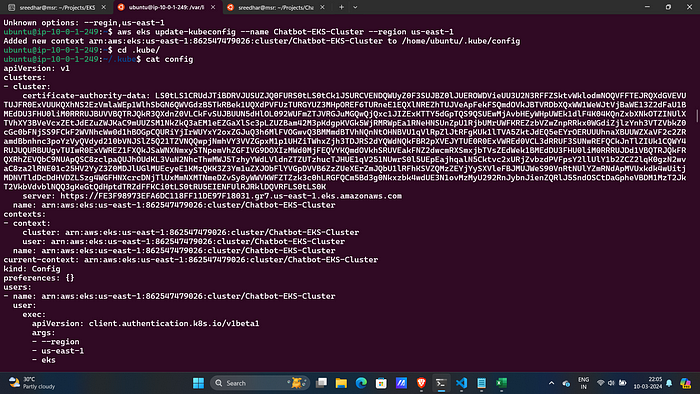Click the server URL in kubeconfig output

231,196
